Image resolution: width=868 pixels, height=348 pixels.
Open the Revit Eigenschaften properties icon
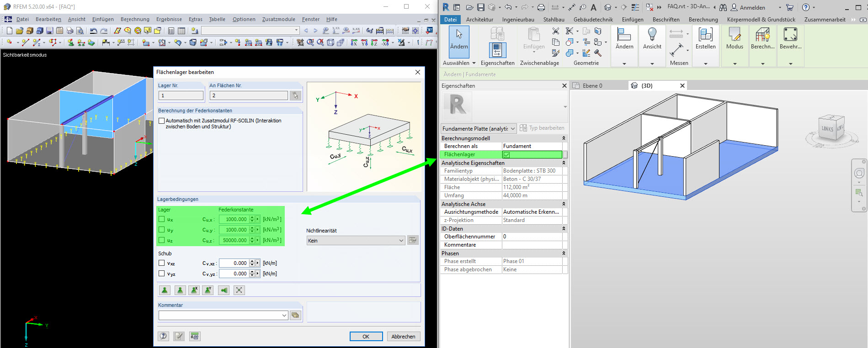pos(497,50)
